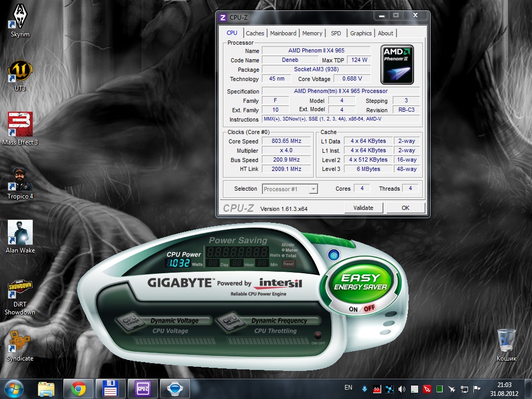Click the airplane tray icon
This screenshot has width=532, height=399.
click(x=451, y=389)
